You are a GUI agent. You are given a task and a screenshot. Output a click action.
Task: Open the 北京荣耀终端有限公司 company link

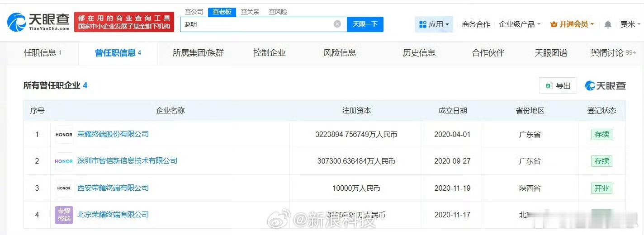click(113, 214)
